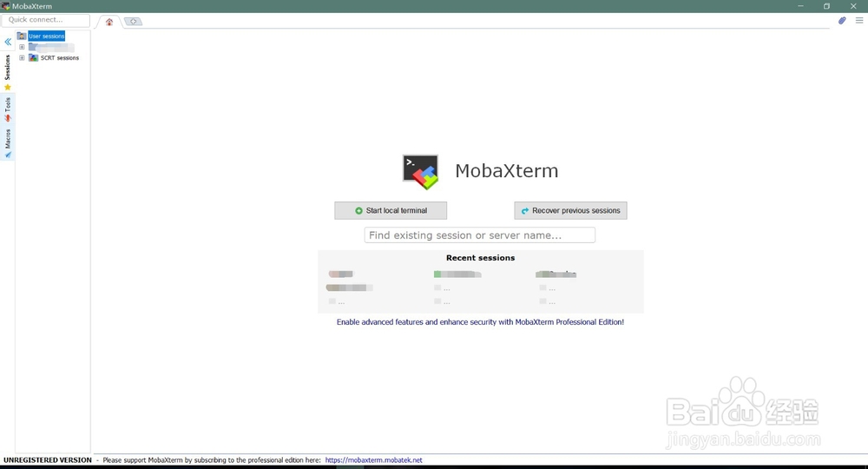This screenshot has height=469, width=868.
Task: Click the SCRT sessions folder icon
Action: 33,57
